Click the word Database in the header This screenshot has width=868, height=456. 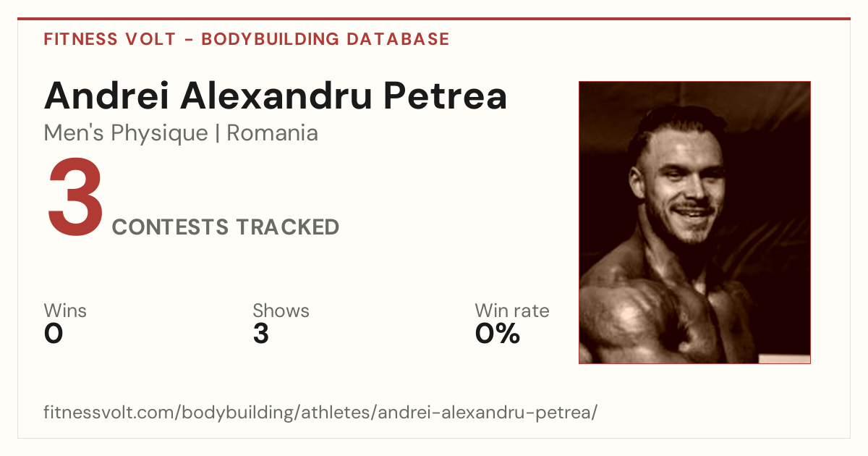click(x=398, y=39)
